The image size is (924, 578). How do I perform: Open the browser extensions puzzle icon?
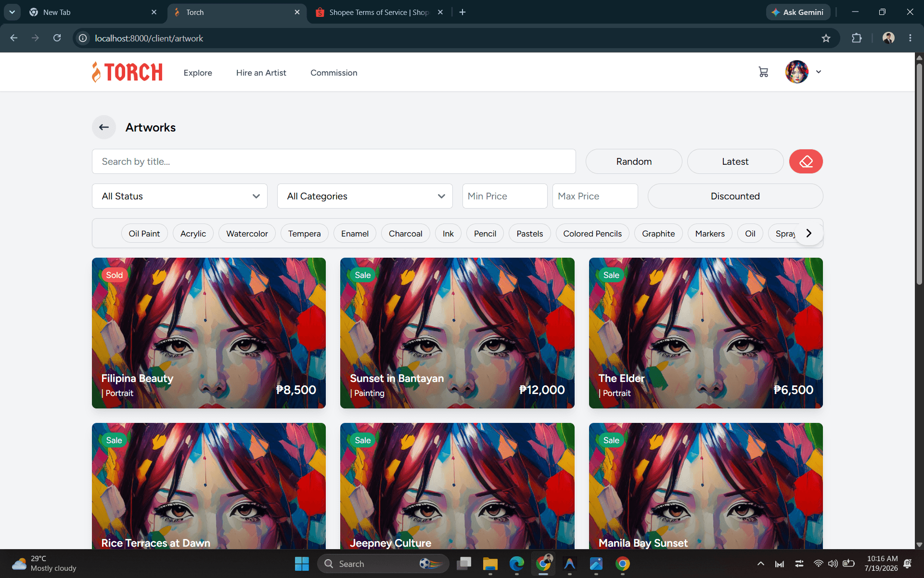click(857, 38)
